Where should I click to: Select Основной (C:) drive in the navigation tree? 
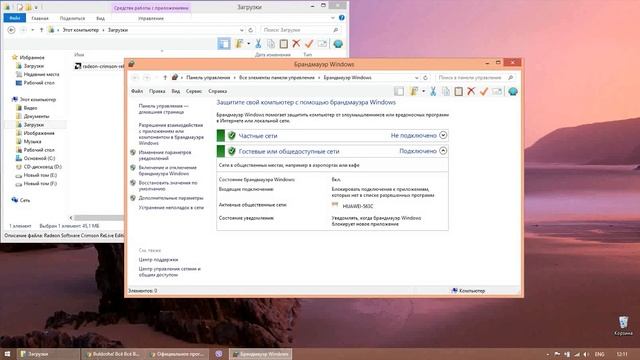39,158
